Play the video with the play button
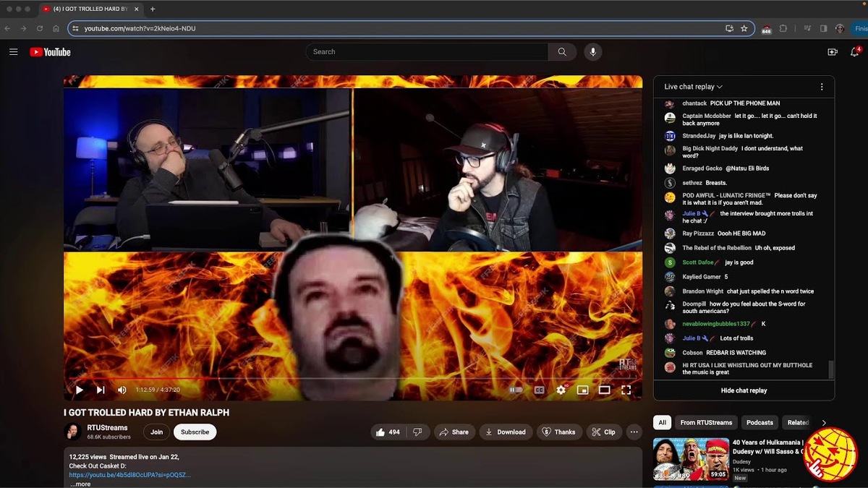 [80, 390]
